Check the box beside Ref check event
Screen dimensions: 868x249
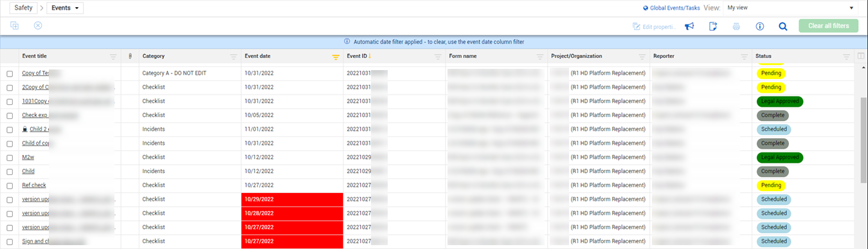(10, 186)
